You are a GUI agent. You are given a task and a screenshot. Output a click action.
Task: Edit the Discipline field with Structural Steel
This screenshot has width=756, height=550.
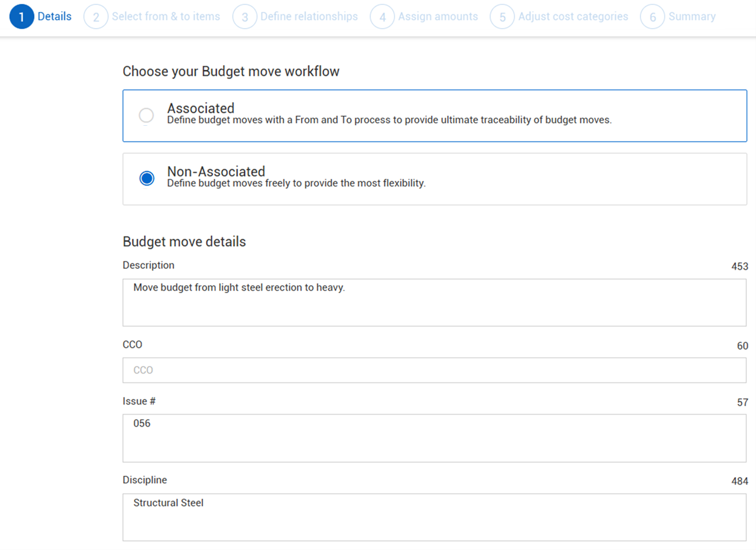pos(434,517)
